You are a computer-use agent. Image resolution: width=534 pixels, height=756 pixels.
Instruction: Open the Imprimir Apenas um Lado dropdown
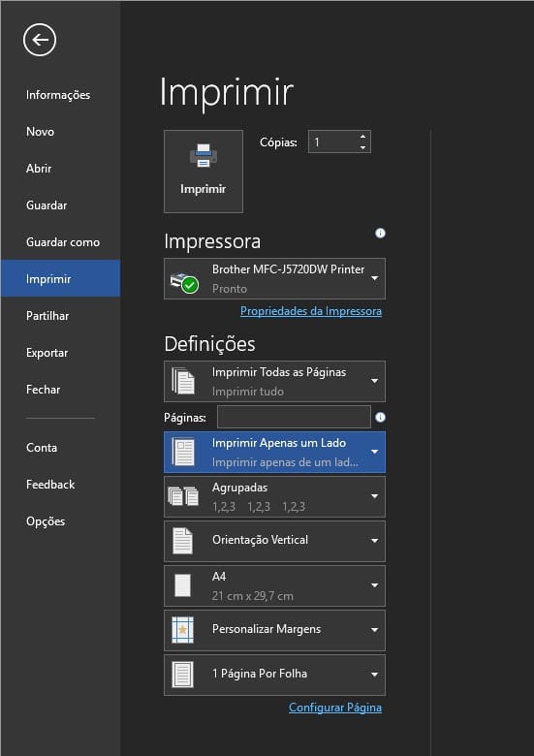pos(274,452)
